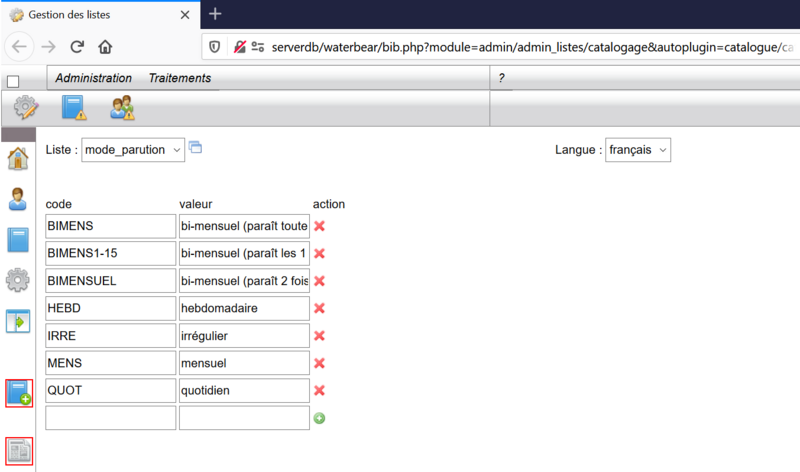Click the window icon next to Liste dropdown
The height and width of the screenshot is (472, 800).
pyautogui.click(x=195, y=147)
